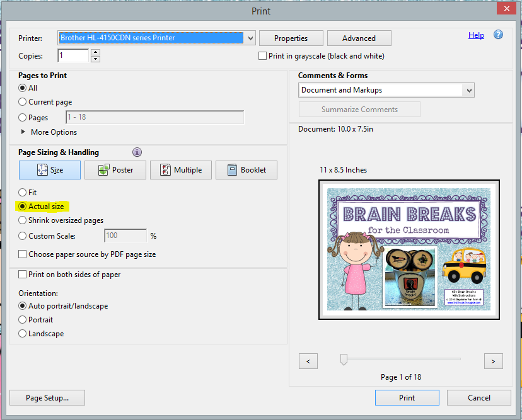The width and height of the screenshot is (522, 420).
Task: Select the Size sizing mode
Action: pyautogui.click(x=50, y=170)
